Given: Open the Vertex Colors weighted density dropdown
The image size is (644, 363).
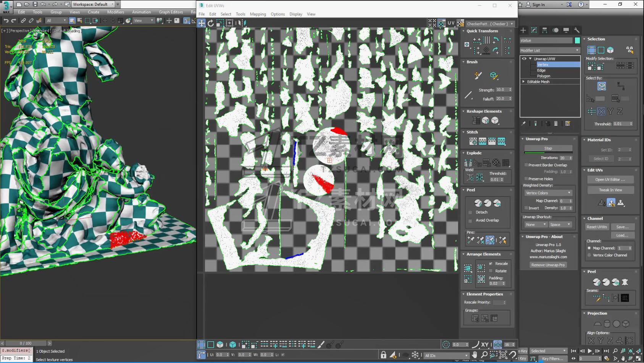Looking at the screenshot, I should point(548,193).
